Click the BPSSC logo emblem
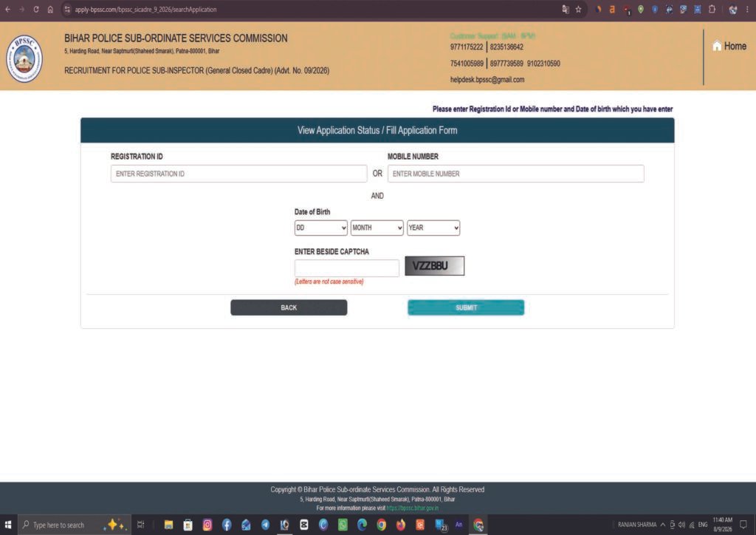Screen dimensions: 756x535 [24, 58]
